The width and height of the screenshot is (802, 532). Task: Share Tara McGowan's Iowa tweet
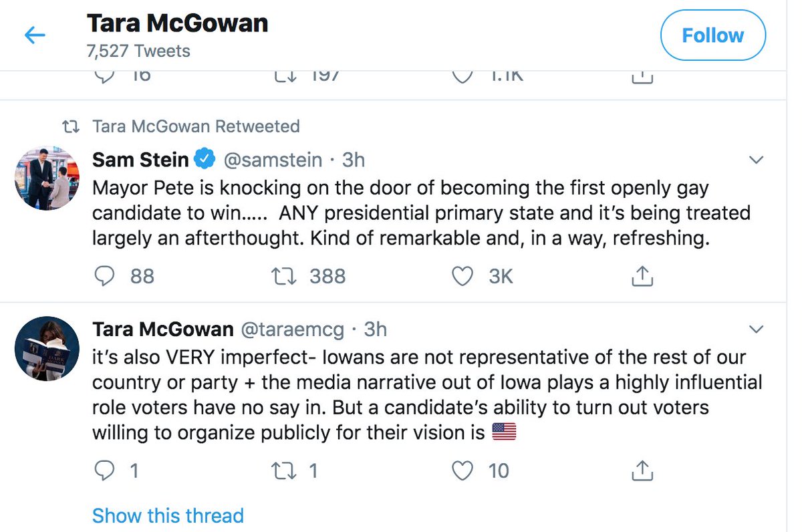[642, 471]
